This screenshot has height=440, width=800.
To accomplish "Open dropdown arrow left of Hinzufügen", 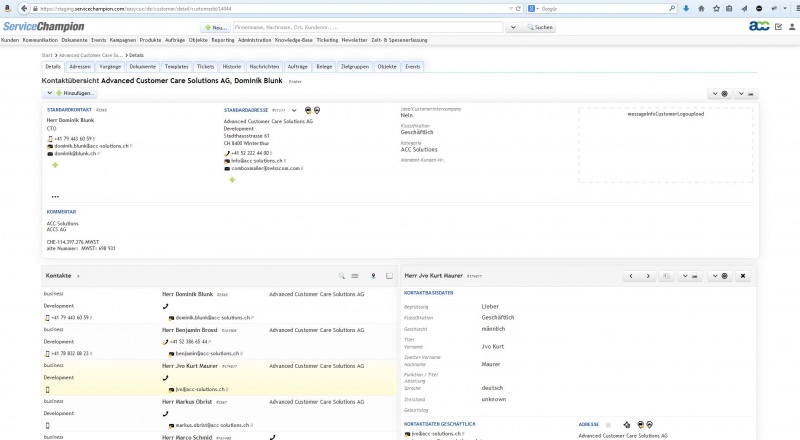I will 49,93.
